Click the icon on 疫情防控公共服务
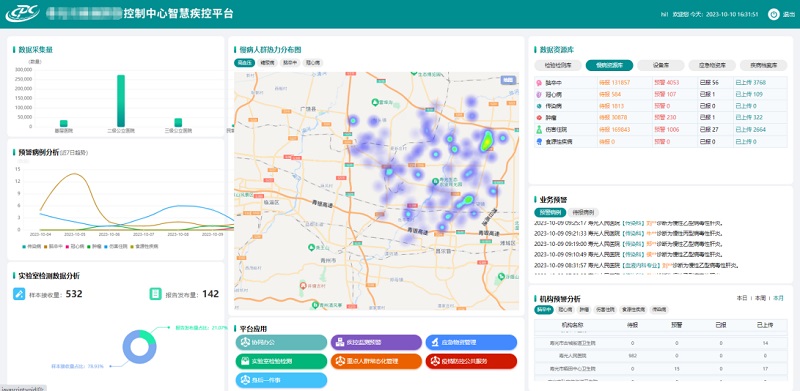The height and width of the screenshot is (391, 800). click(435, 361)
